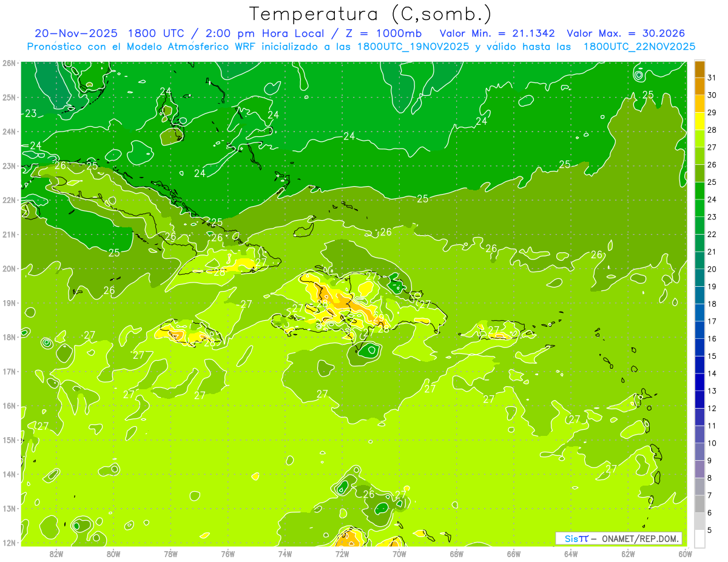Click the 64W longitude axis label
This screenshot has height=562, width=728.
tap(571, 553)
